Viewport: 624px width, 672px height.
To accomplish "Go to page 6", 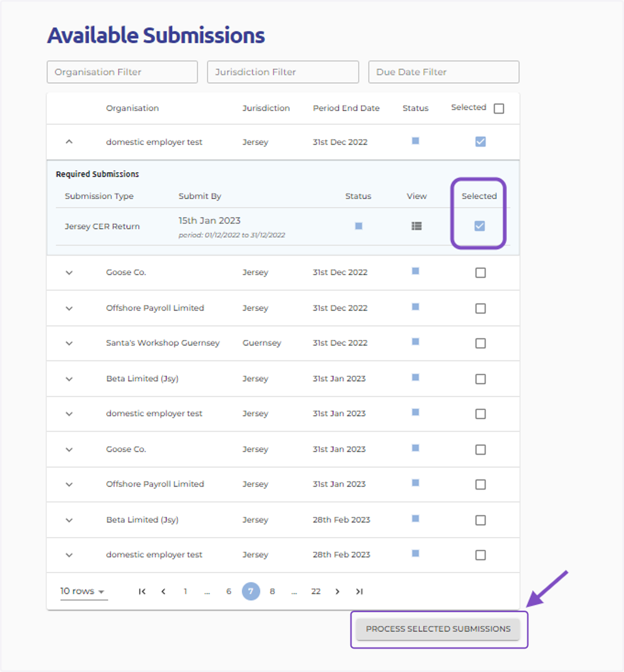I will [229, 591].
